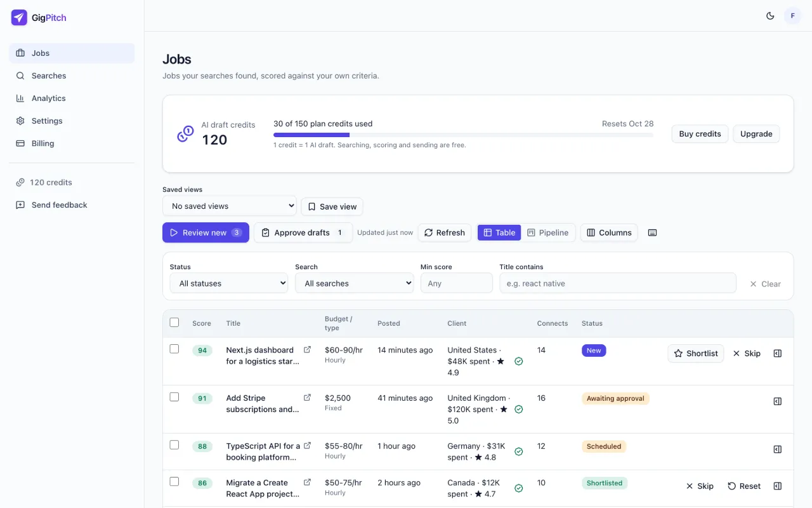Open external link for Add Stripe subscriptions job
The width and height of the screenshot is (812, 508).
click(x=307, y=398)
